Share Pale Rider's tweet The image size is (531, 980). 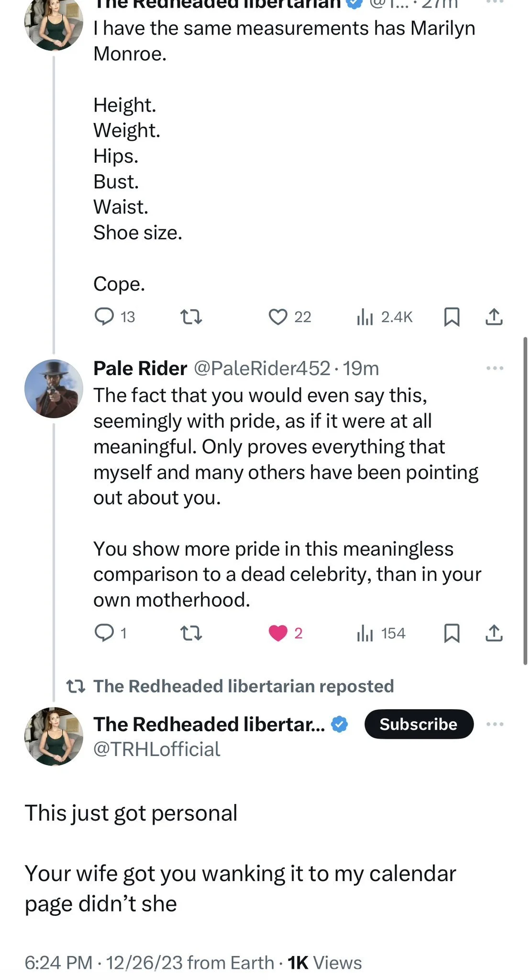pyautogui.click(x=494, y=633)
